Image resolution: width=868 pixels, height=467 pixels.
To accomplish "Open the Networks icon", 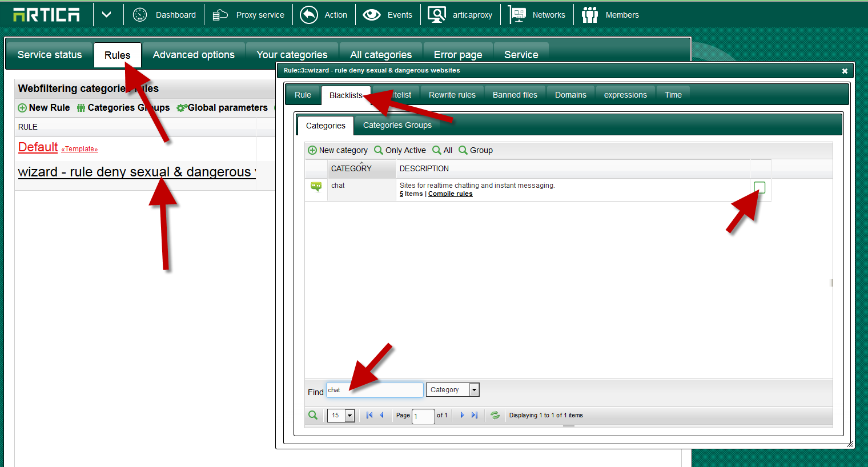I will click(517, 15).
